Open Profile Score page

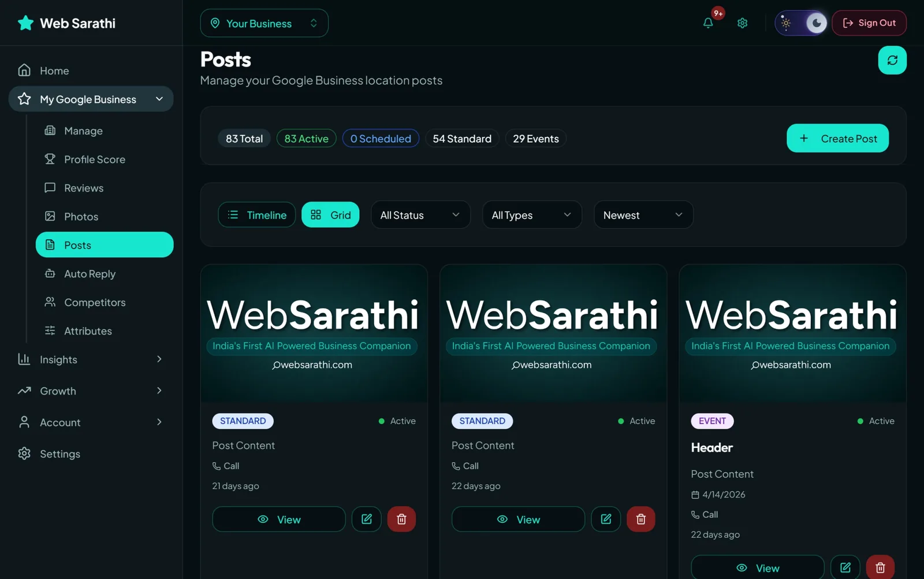pos(105,159)
